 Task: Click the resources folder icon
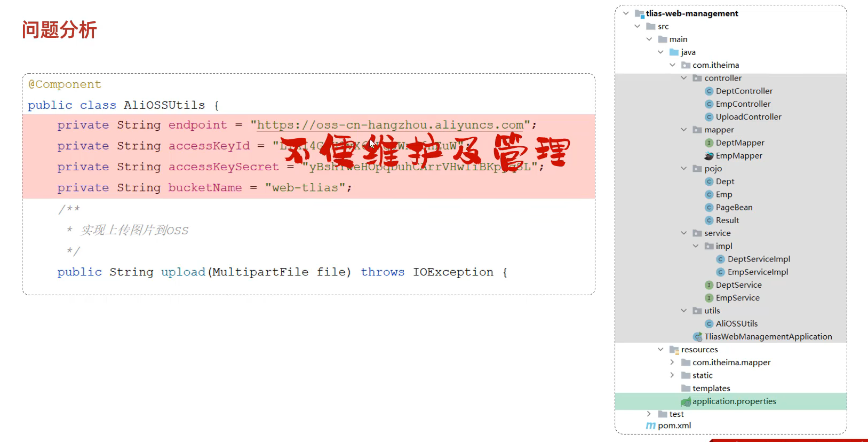click(x=674, y=350)
